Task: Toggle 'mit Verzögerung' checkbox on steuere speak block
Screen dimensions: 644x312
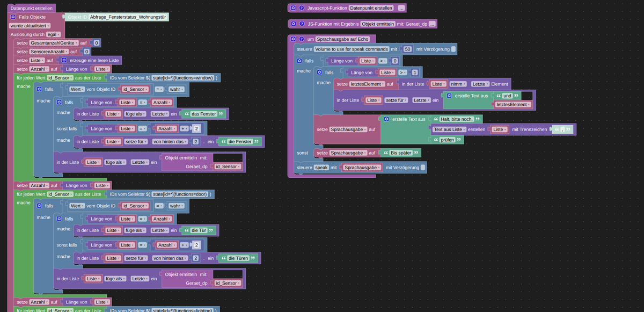Action: [423, 168]
